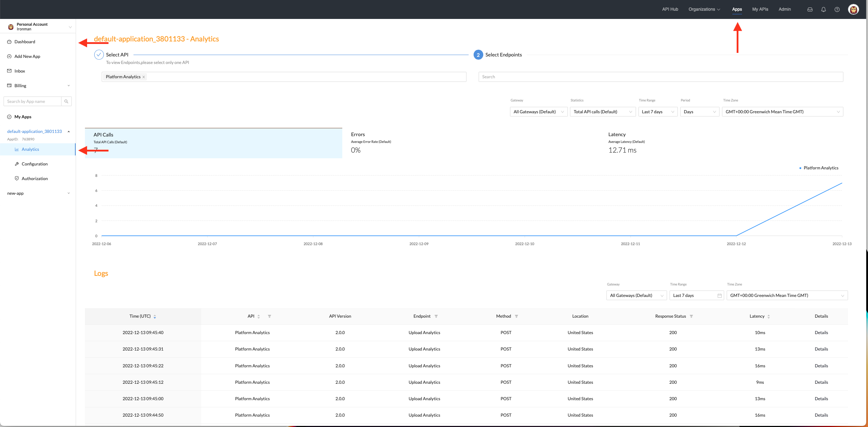Open the user avatar profile menu

853,10
